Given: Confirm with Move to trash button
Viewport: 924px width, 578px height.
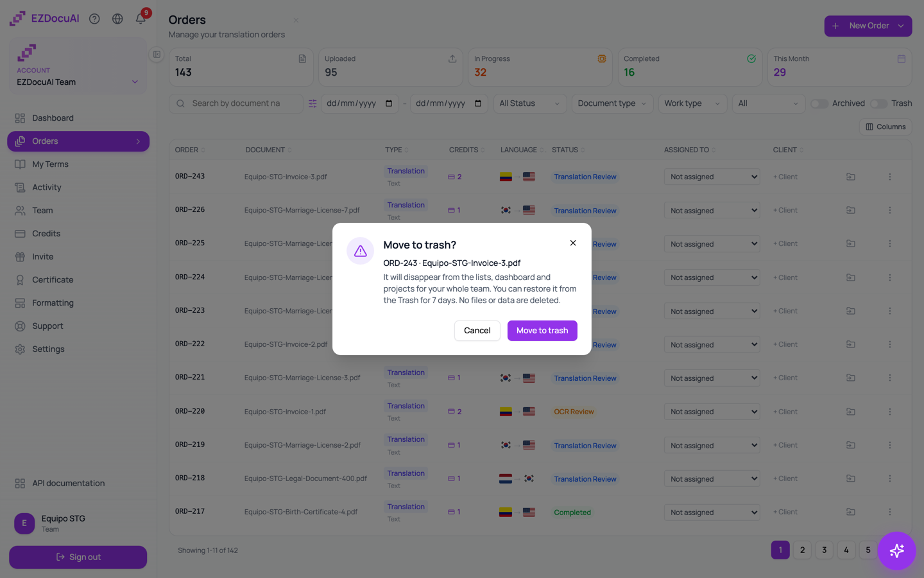Looking at the screenshot, I should pyautogui.click(x=542, y=331).
